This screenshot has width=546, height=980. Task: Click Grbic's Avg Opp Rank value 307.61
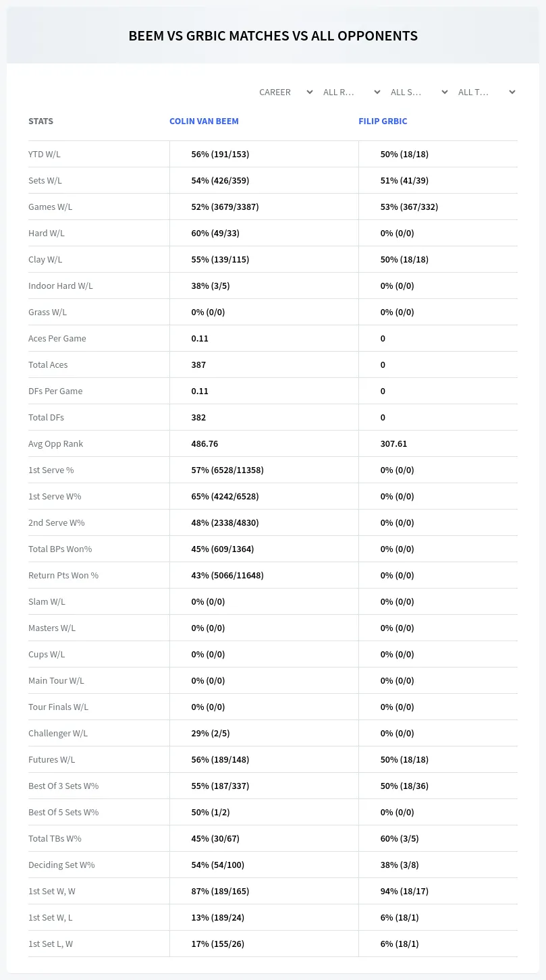pos(393,443)
